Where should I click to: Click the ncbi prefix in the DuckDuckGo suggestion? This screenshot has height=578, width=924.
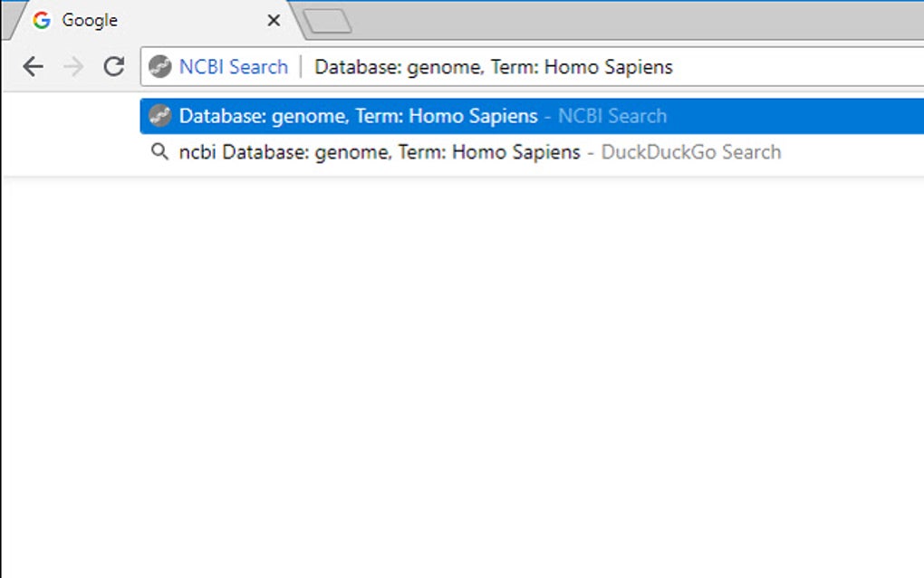(x=192, y=151)
